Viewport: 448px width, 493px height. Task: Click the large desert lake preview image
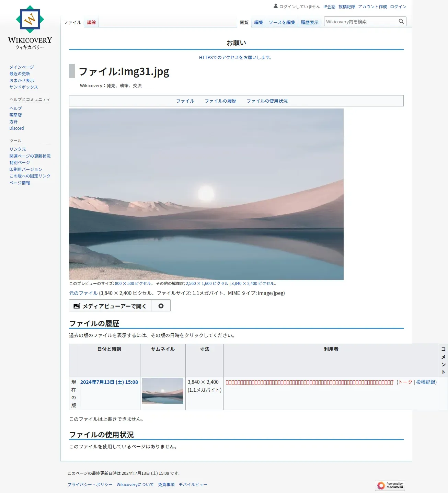[206, 194]
